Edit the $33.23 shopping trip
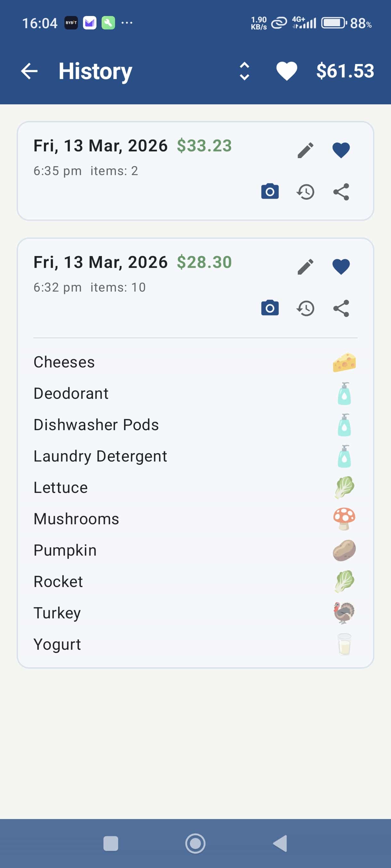The width and height of the screenshot is (391, 868). pyautogui.click(x=305, y=150)
